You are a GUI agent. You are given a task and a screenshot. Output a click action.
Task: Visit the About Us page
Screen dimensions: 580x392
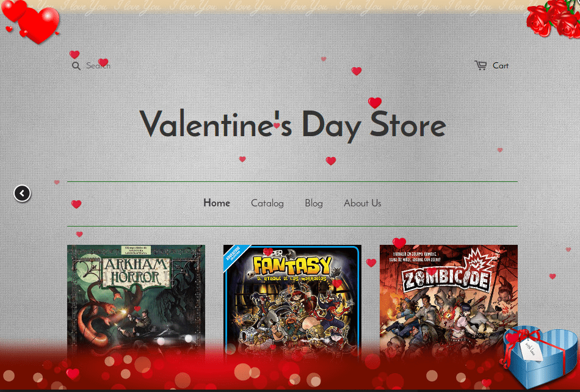[x=363, y=203]
